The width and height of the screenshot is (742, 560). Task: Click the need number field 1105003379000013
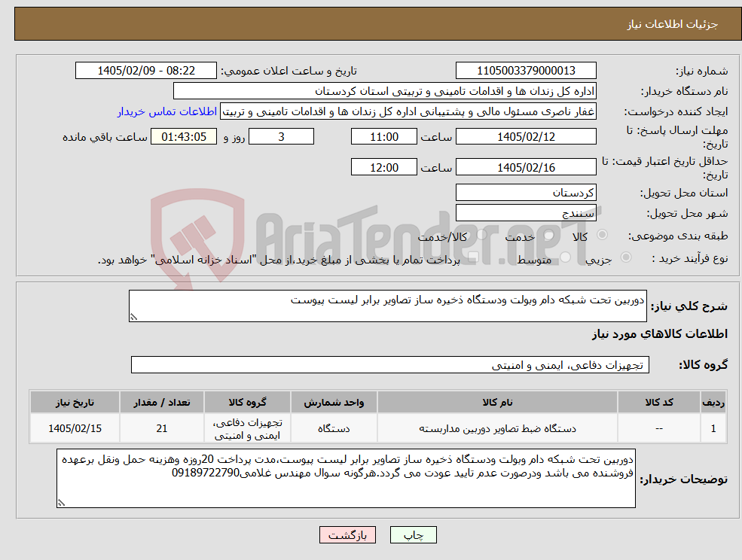(526, 71)
